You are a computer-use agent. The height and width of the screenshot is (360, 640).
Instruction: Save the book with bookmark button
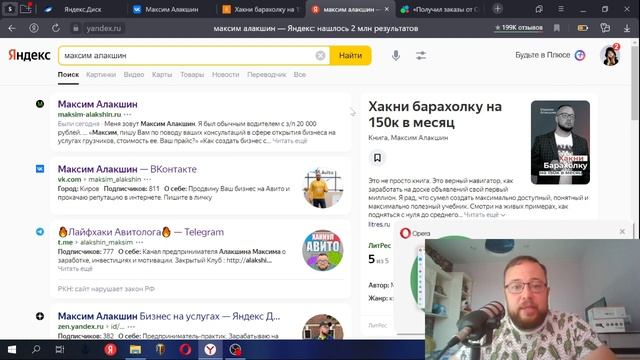pyautogui.click(x=377, y=158)
